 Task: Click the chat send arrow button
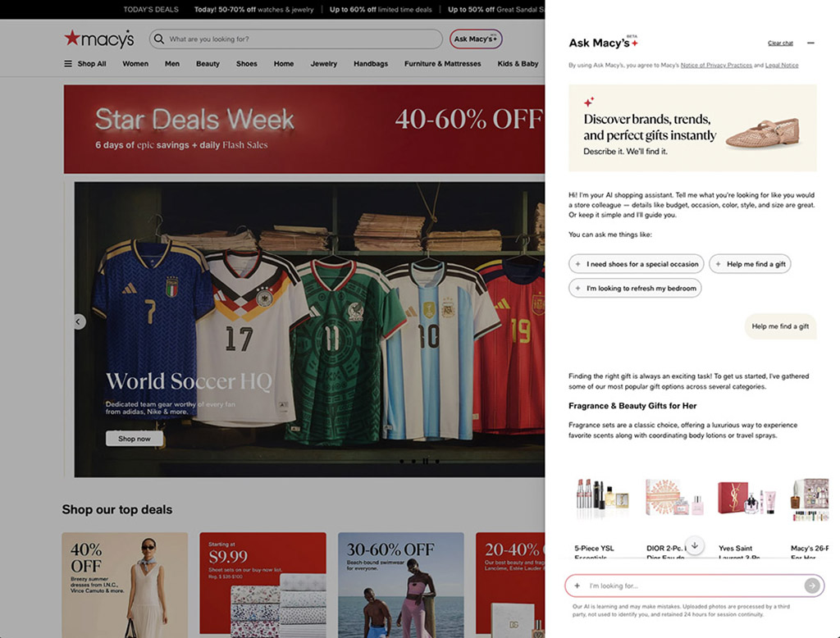tap(812, 586)
